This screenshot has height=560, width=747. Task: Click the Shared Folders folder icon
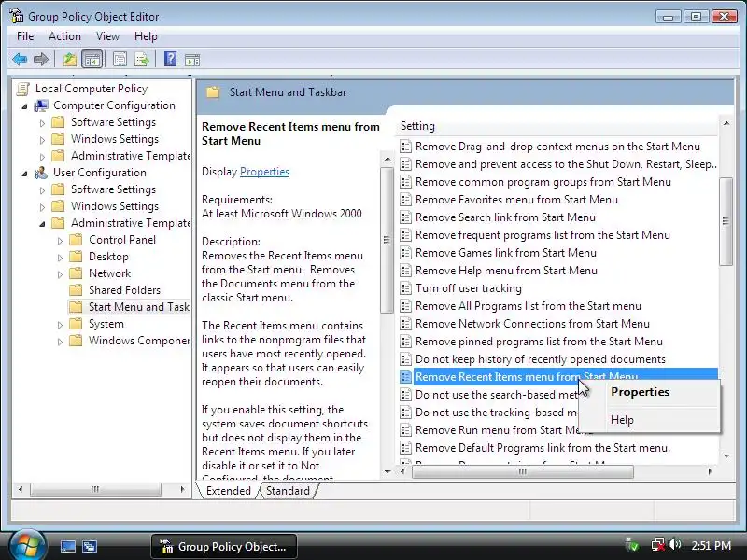pos(76,290)
